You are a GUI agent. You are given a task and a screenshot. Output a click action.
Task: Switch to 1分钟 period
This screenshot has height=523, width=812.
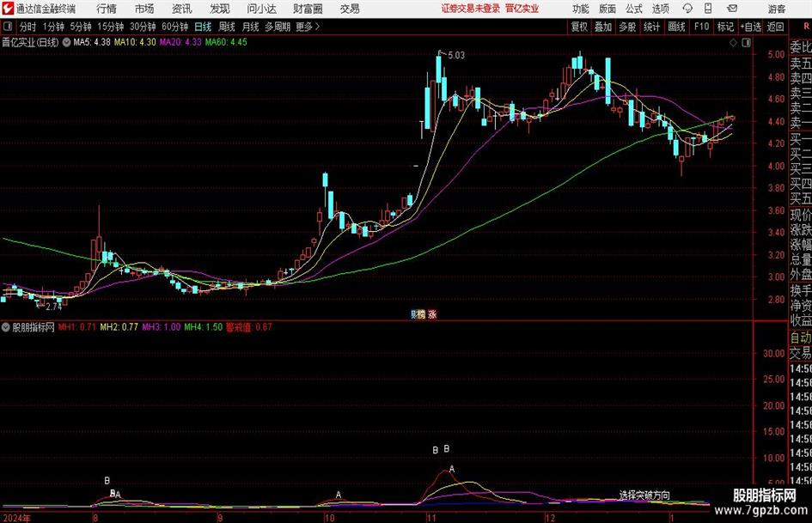click(x=53, y=27)
